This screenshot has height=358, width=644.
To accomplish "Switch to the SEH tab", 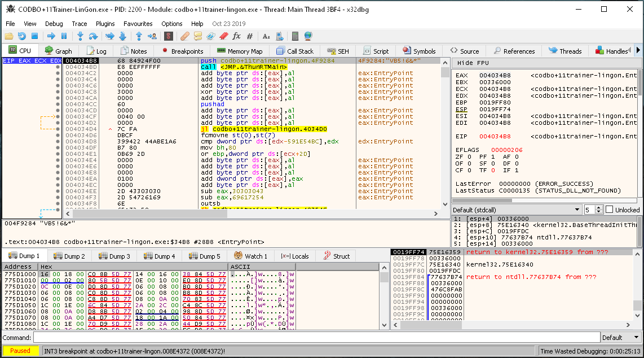I will click(x=338, y=51).
